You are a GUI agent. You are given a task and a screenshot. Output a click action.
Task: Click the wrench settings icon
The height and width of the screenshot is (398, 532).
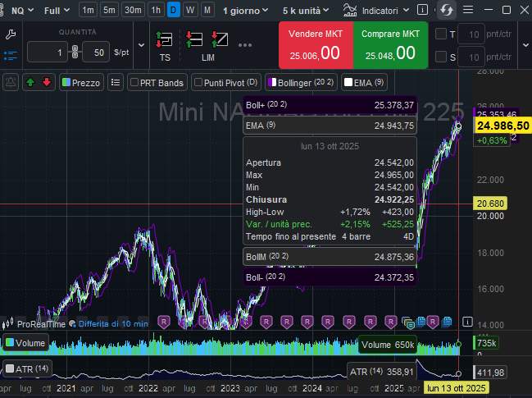coord(11,34)
